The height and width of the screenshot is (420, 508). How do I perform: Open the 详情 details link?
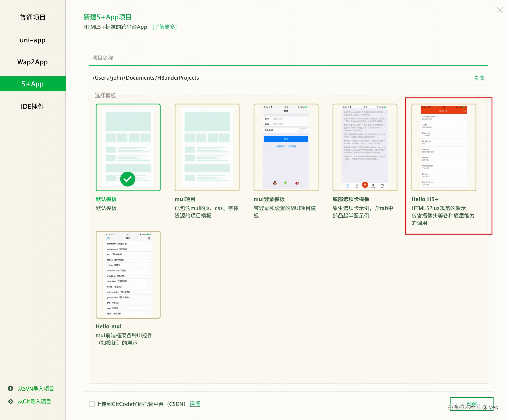(195, 404)
